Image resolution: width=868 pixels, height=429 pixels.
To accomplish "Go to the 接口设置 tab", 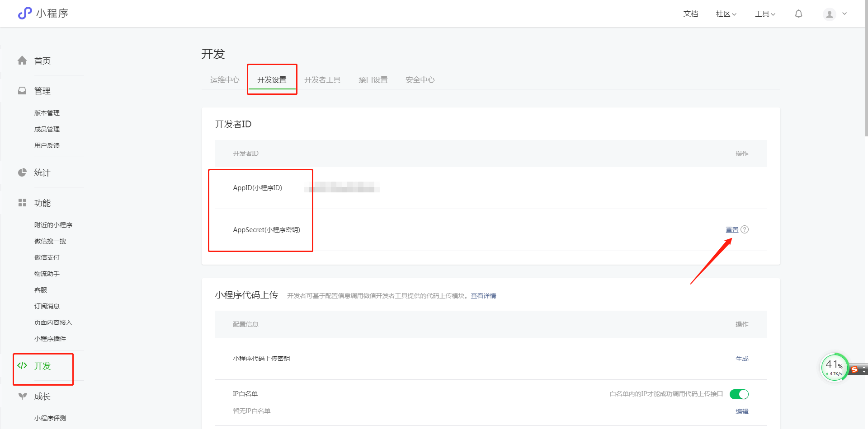I will (x=373, y=79).
